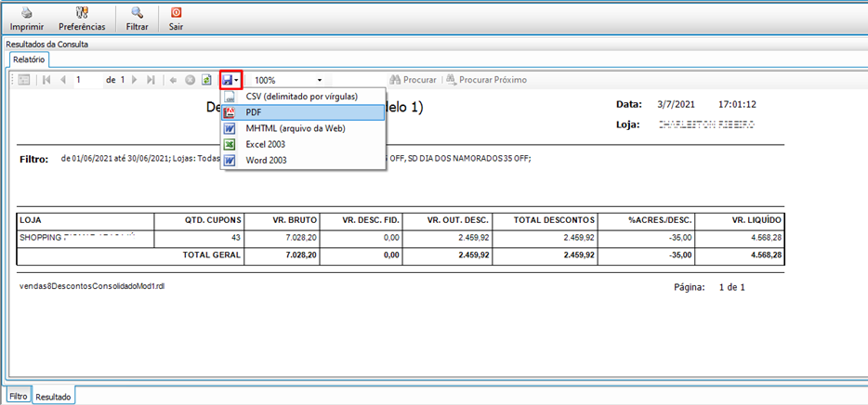Click the coupon quantity cell 43
Viewport: 868px width, 405px height.
199,238
